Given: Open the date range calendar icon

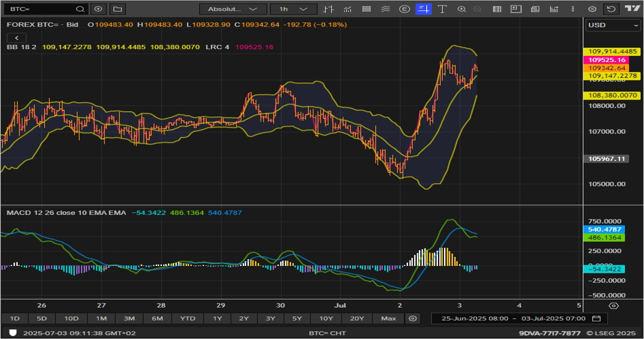Looking at the screenshot, I should pos(597,319).
